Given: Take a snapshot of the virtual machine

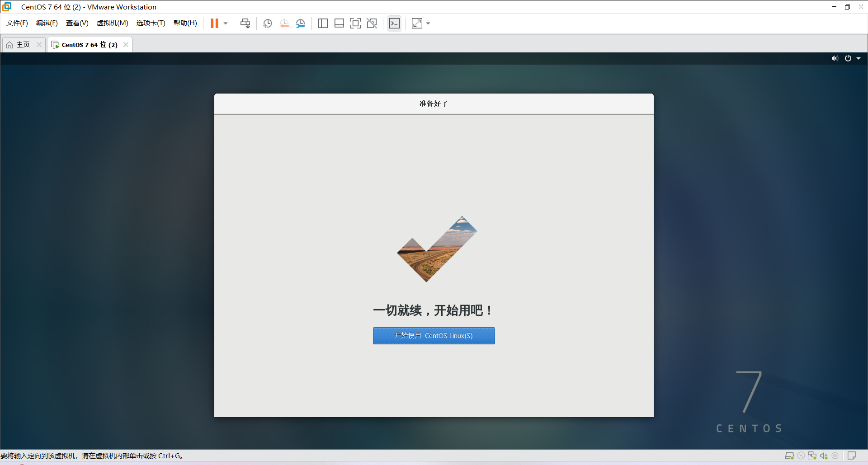Looking at the screenshot, I should point(267,23).
